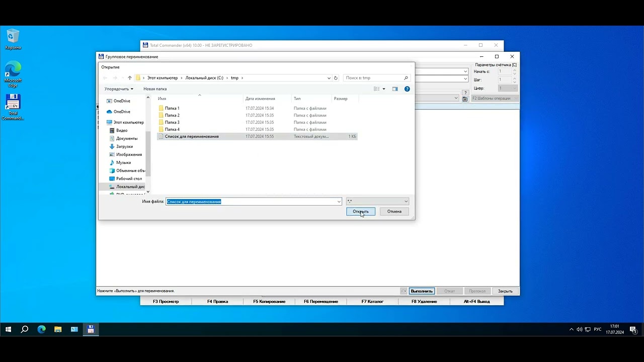Go up one folder level arrow
Image resolution: width=644 pixels, height=362 pixels.
pyautogui.click(x=129, y=78)
